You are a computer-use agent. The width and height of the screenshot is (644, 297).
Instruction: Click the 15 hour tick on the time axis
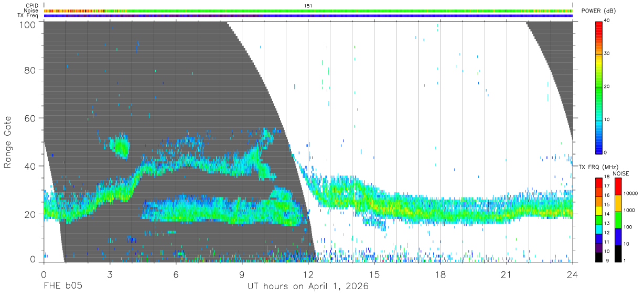(x=374, y=274)
